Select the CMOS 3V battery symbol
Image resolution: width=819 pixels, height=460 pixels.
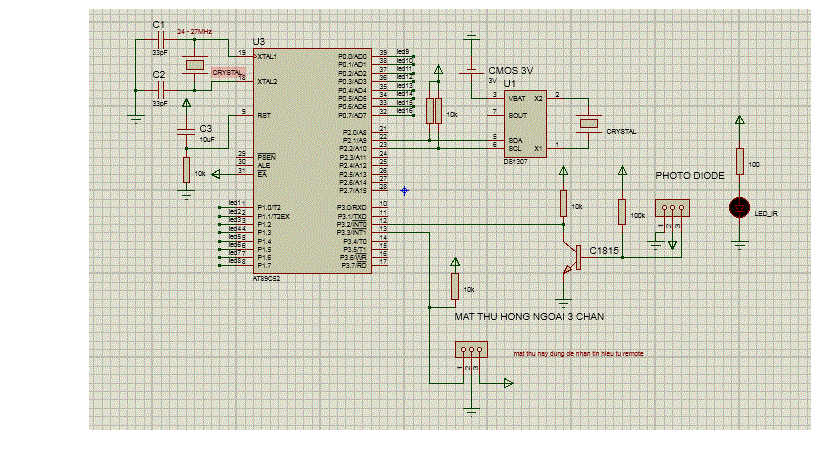click(471, 72)
